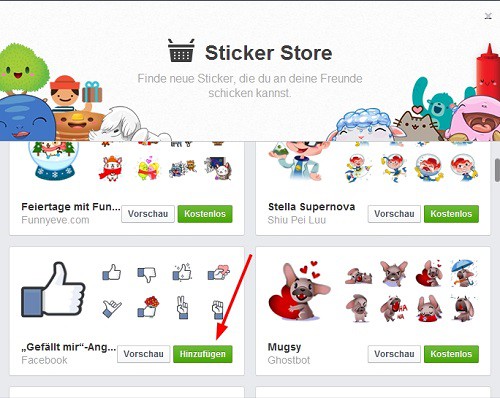The image size is (500, 398).
Task: Get the free Stella Supernova pack
Action: coord(451,214)
